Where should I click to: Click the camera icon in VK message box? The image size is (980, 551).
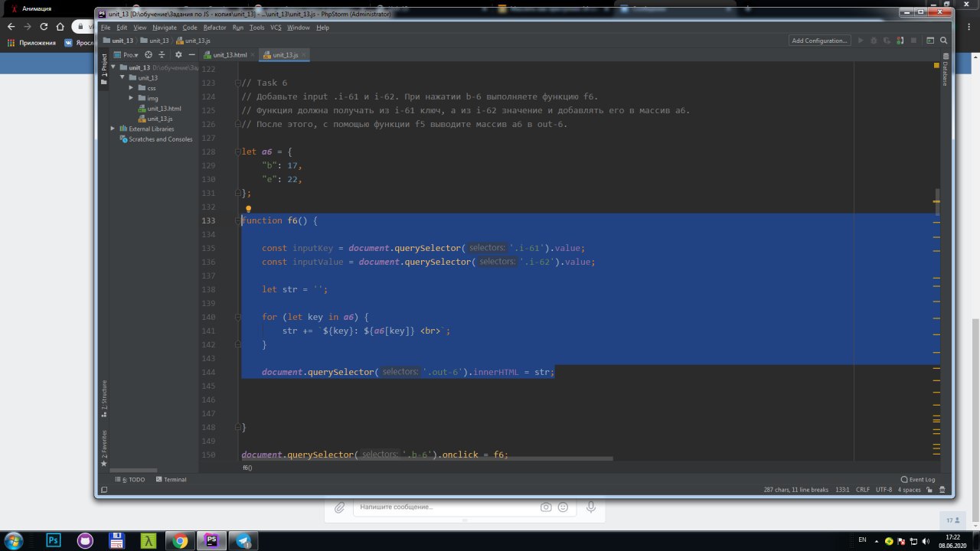(546, 507)
